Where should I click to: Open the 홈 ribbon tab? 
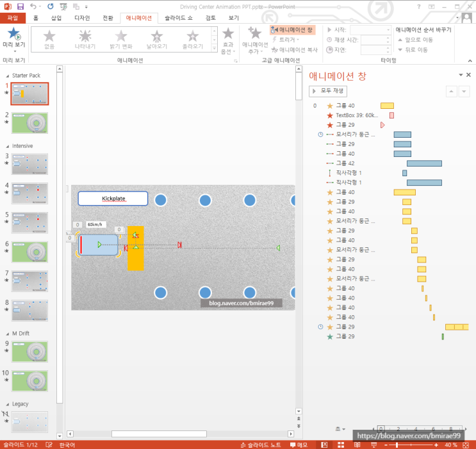tap(36, 18)
